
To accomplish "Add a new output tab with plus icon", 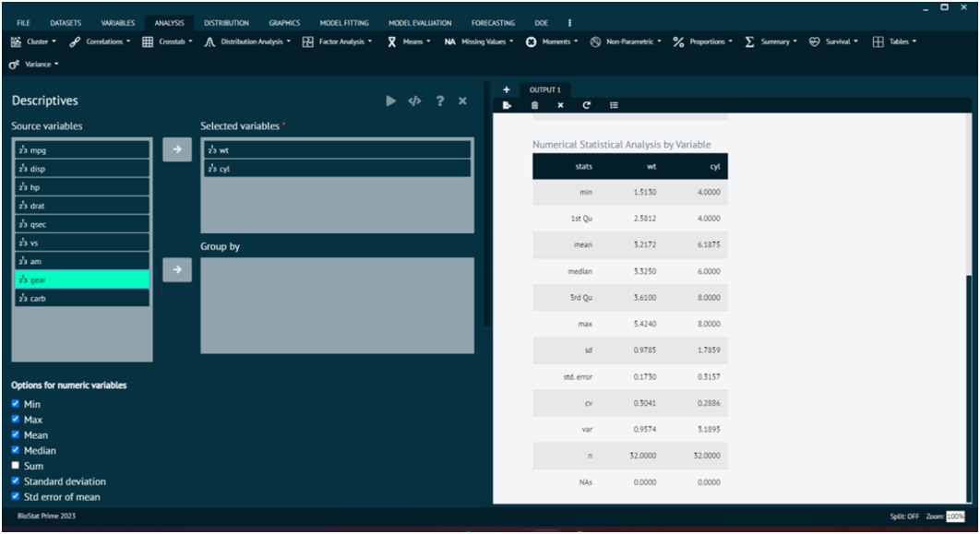I will click(x=506, y=89).
